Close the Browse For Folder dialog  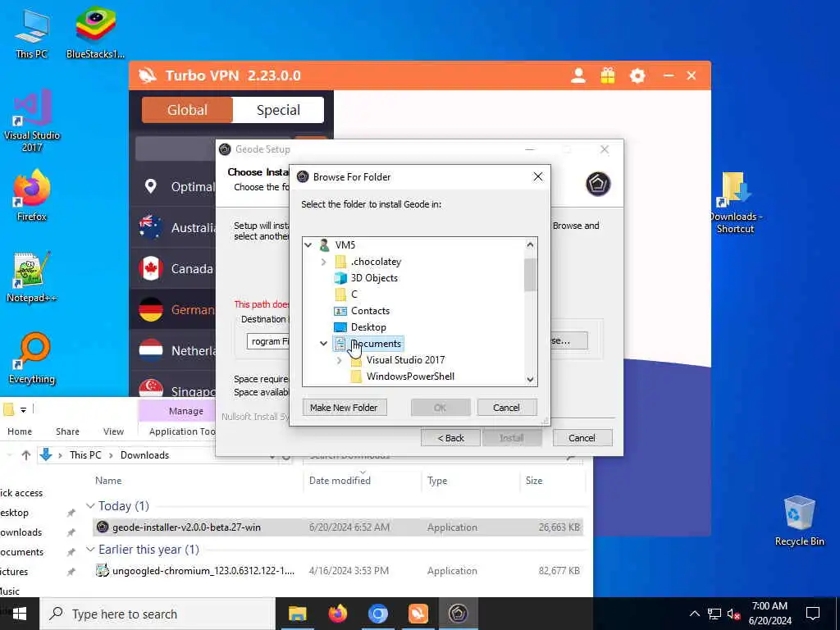538,177
